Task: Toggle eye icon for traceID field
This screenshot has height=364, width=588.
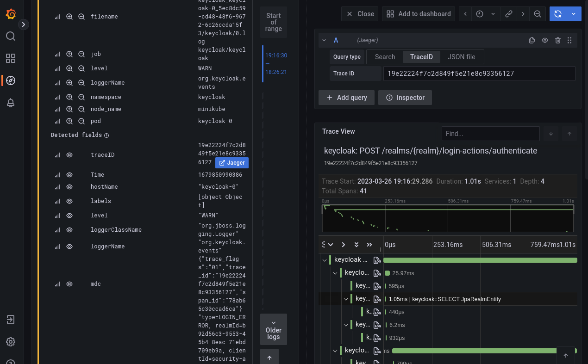Action: pos(69,155)
